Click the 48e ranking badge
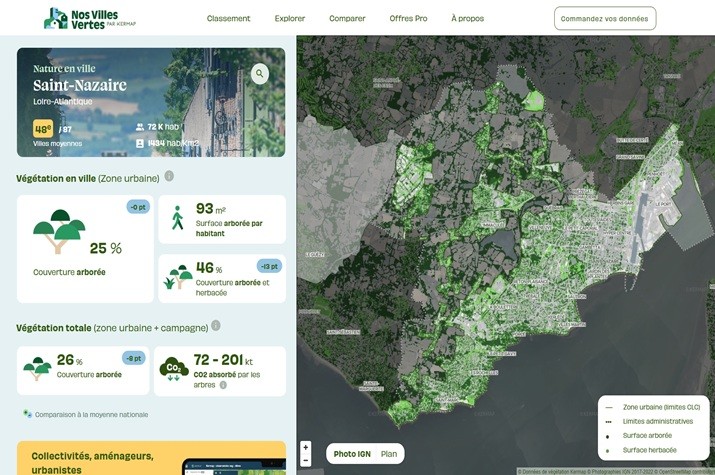Screen dimensions: 715x475 pos(43,129)
